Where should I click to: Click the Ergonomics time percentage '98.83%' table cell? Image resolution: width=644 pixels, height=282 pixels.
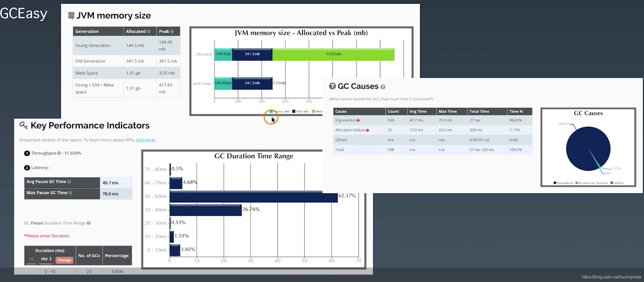point(516,120)
